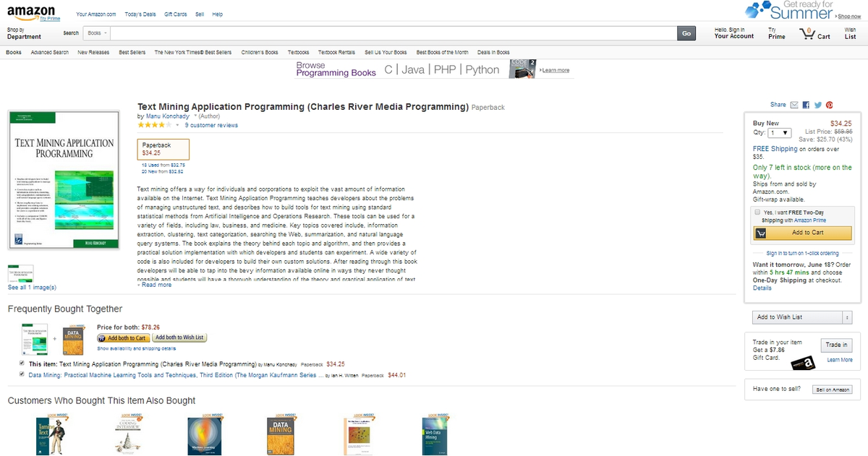Open the orange Data Mining cover in recommendations

coord(280,436)
